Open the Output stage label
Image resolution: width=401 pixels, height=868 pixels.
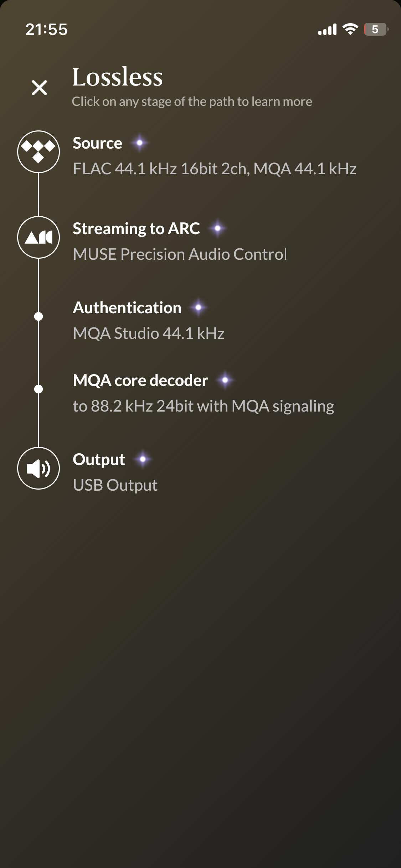coord(99,460)
